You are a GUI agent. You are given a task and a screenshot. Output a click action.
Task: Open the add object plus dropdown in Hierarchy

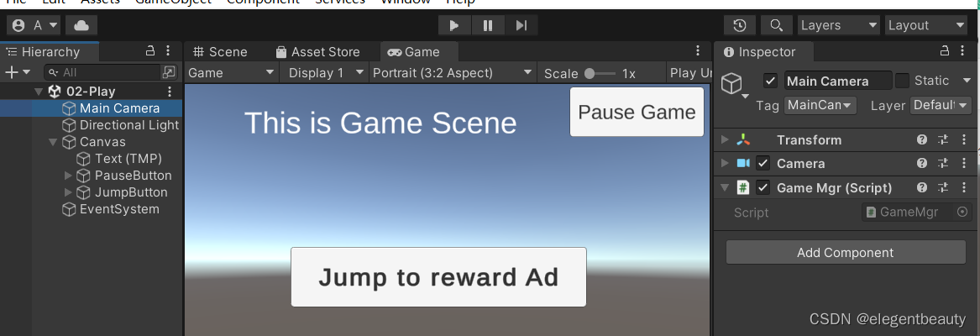tap(17, 72)
